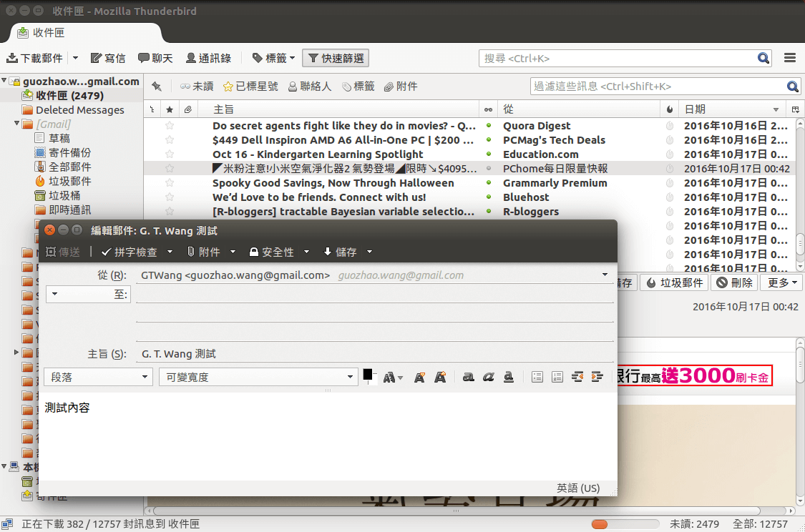Star the Quora Digest message
The width and height of the screenshot is (805, 532).
(x=169, y=125)
